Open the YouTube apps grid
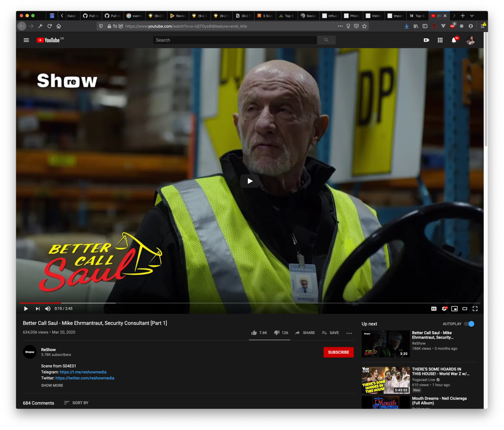Image resolution: width=504 pixels, height=430 pixels. point(440,40)
